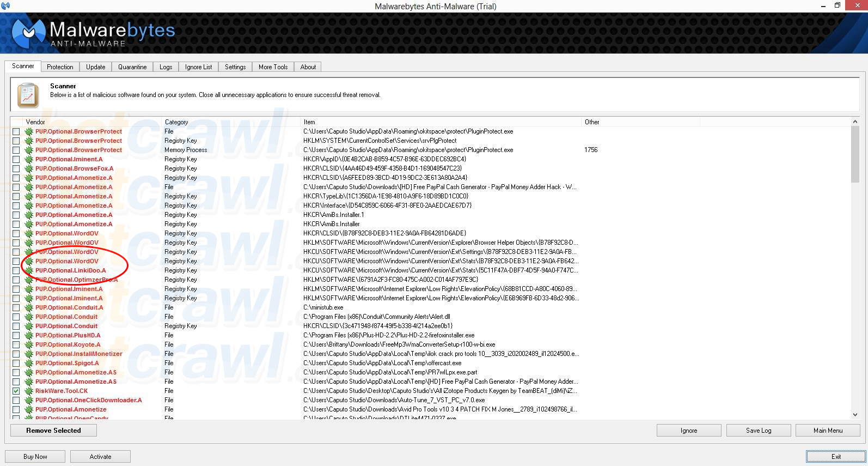Click the bug icon of PUP.Optional.BrowserProtect Memory Process row
Viewport: 868px width, 466px height.
pos(29,150)
